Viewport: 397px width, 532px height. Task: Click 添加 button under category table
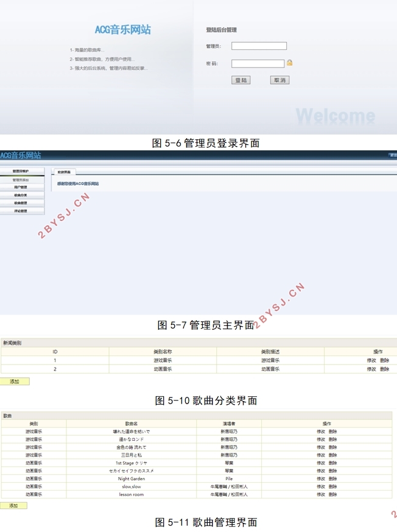pyautogui.click(x=15, y=382)
